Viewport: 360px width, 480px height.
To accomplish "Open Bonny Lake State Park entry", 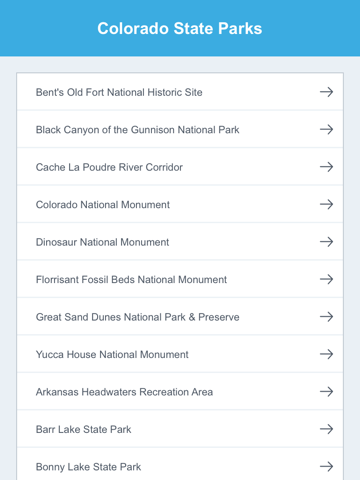I will [x=180, y=465].
